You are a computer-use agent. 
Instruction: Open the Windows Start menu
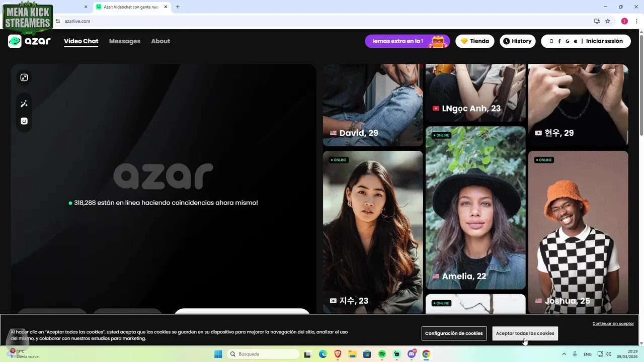[218, 354]
